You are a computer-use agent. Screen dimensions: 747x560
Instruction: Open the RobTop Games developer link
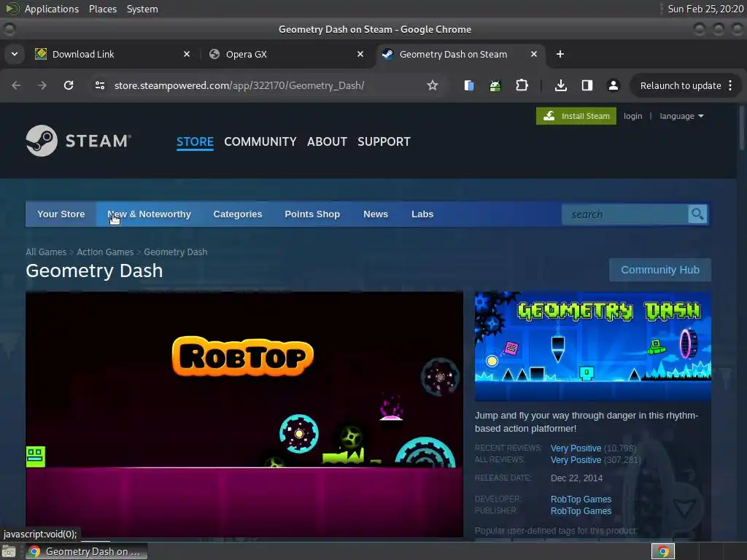point(581,499)
